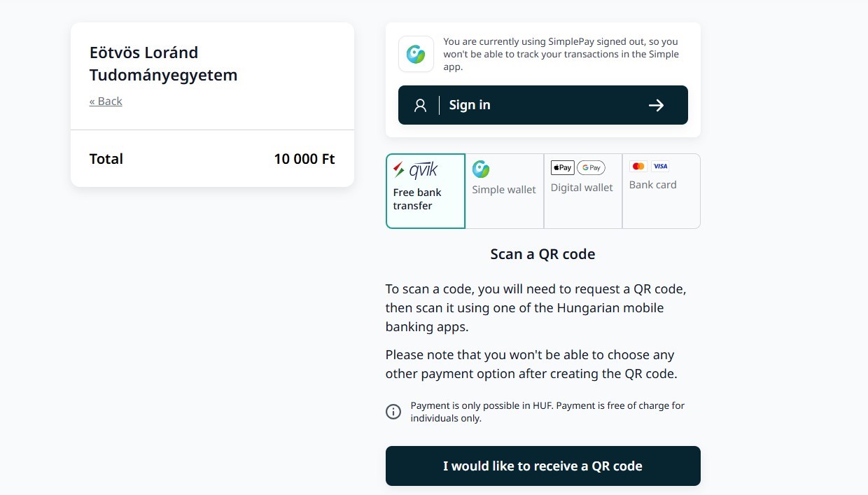
Task: Click the right arrow on the Sign in bar
Action: 656,105
